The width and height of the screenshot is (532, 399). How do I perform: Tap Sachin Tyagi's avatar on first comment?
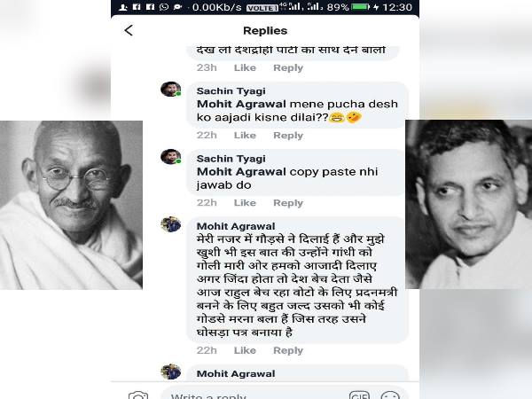point(170,90)
